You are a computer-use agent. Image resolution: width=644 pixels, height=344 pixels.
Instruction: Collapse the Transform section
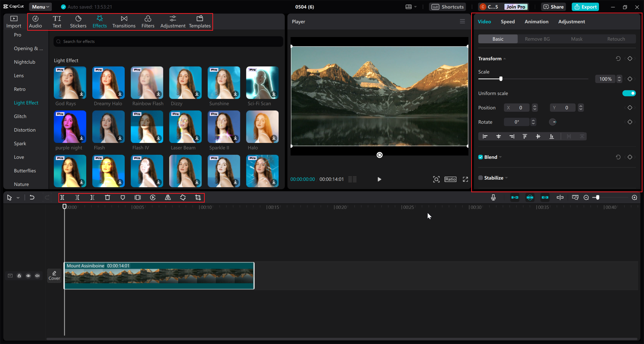504,58
